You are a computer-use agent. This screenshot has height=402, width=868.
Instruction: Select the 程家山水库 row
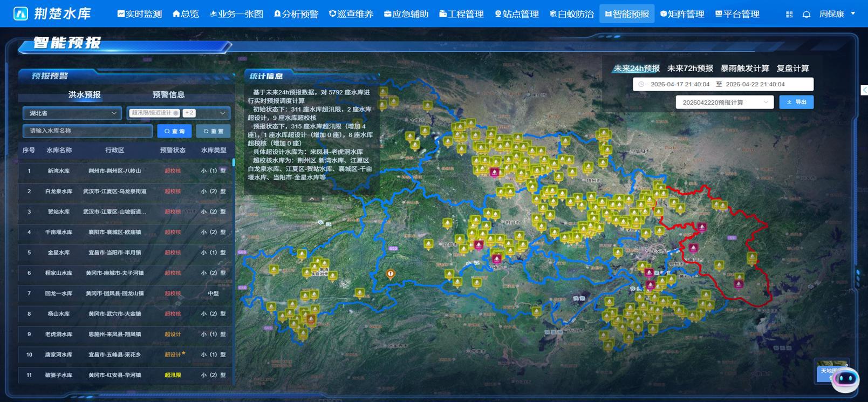tap(125, 273)
